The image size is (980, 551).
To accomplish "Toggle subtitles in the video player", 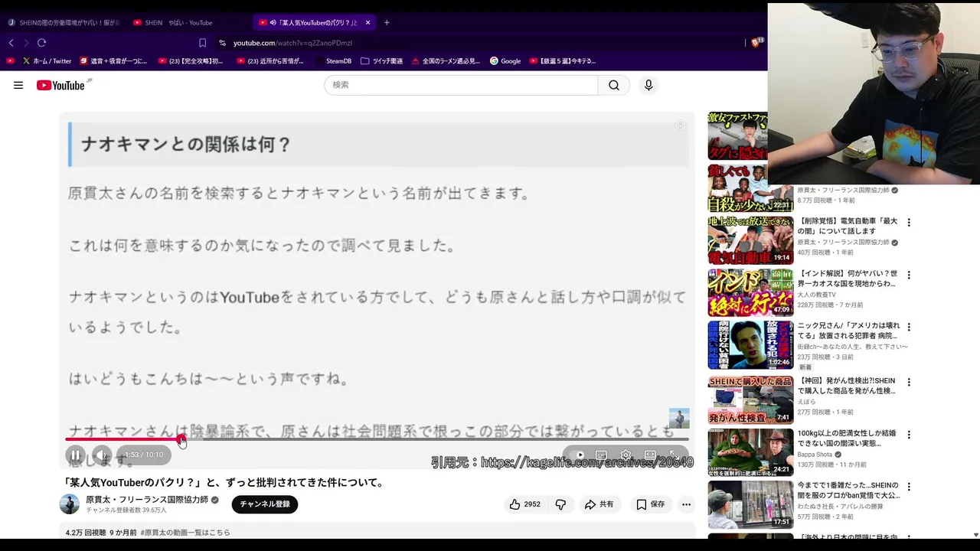I will 602,455.
